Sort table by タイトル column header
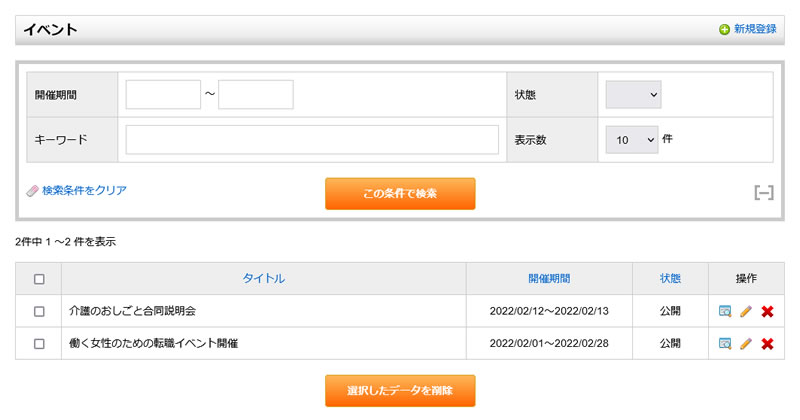Screen dimensions: 800x420 coord(263,279)
